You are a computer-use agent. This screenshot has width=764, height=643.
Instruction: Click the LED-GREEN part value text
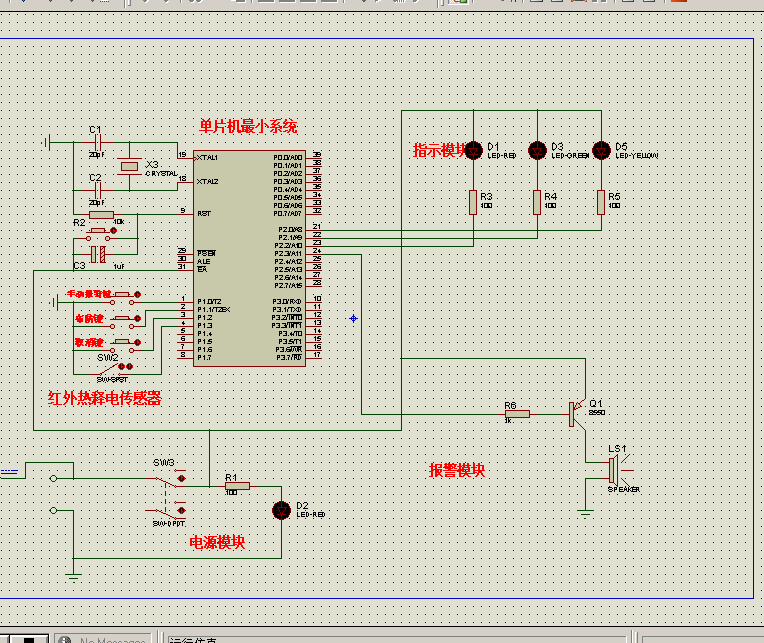tap(571, 155)
